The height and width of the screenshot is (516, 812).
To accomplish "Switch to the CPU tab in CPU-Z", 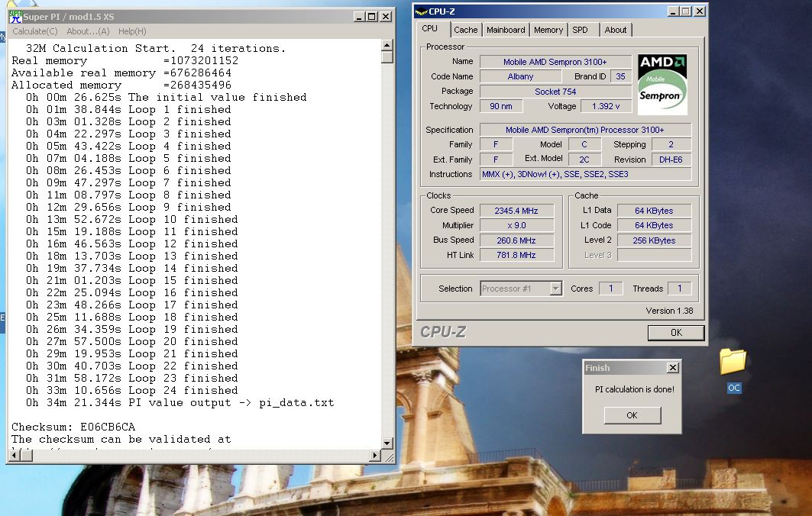I will point(430,29).
